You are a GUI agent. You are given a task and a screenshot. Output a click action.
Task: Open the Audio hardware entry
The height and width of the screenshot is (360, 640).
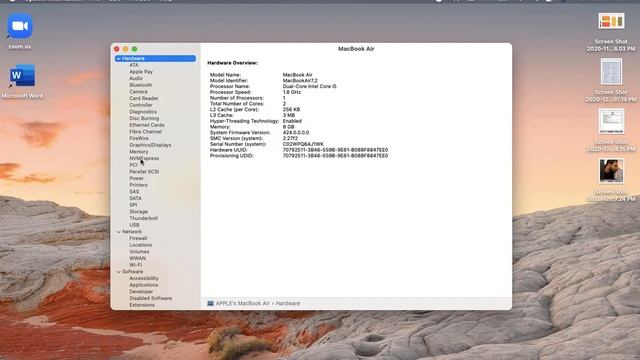coord(136,78)
